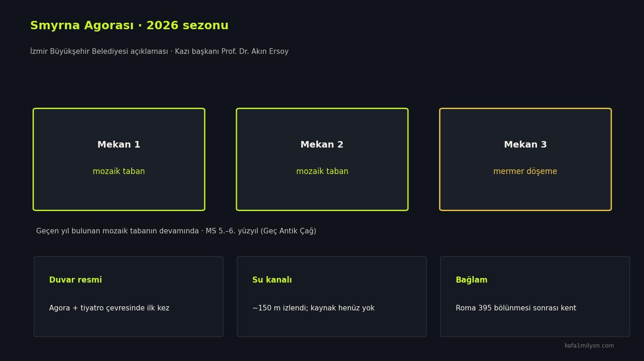Open the Su kanalı panel
The image size is (644, 361).
coord(332,297)
